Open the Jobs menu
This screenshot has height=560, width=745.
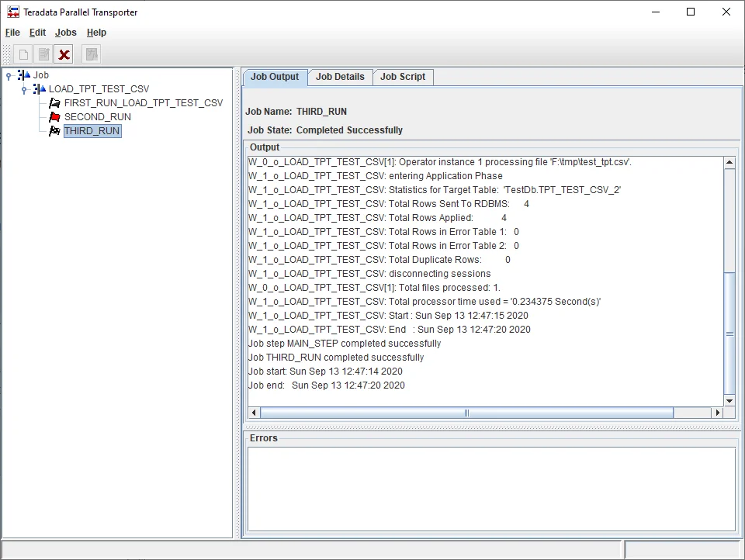pos(66,33)
